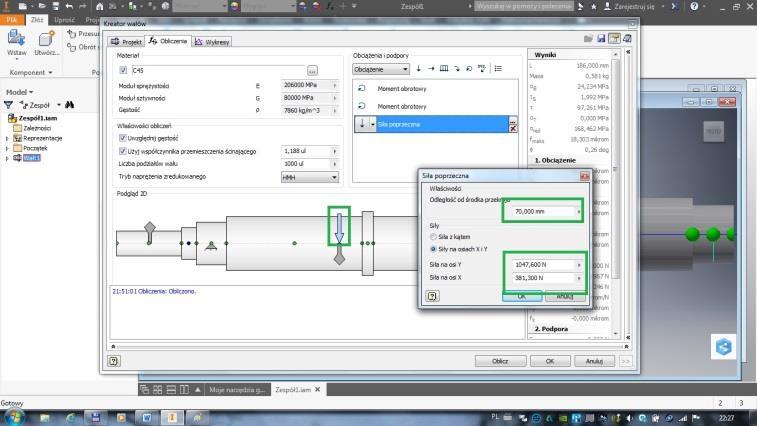Click the Wstaw (insert component) icon in the ribbon
This screenshot has width=757, height=426.
[x=16, y=39]
